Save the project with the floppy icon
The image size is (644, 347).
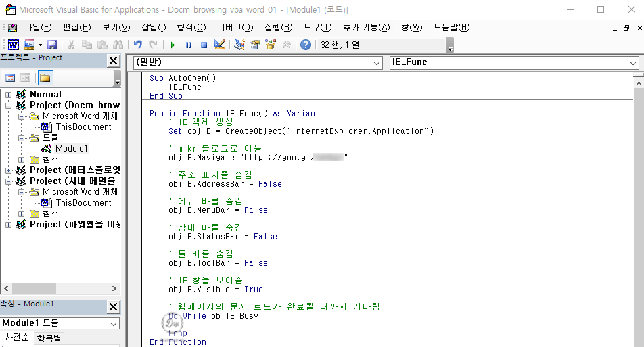52,45
